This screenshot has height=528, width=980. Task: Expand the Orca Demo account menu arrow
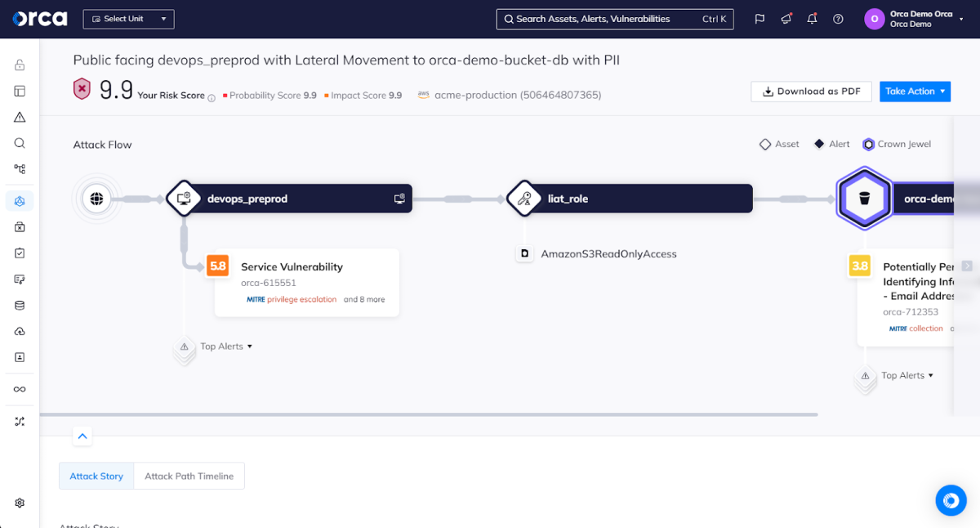[x=961, y=19]
